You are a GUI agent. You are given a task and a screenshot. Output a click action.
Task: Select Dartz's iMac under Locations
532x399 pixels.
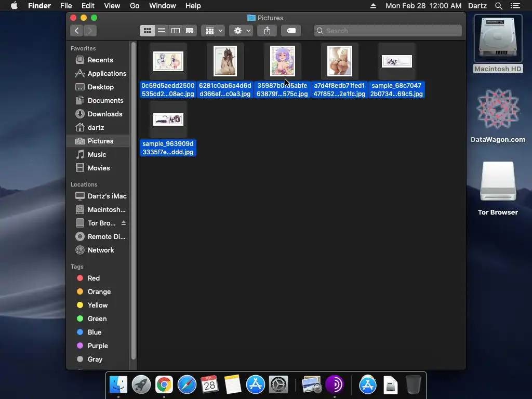pyautogui.click(x=98, y=196)
